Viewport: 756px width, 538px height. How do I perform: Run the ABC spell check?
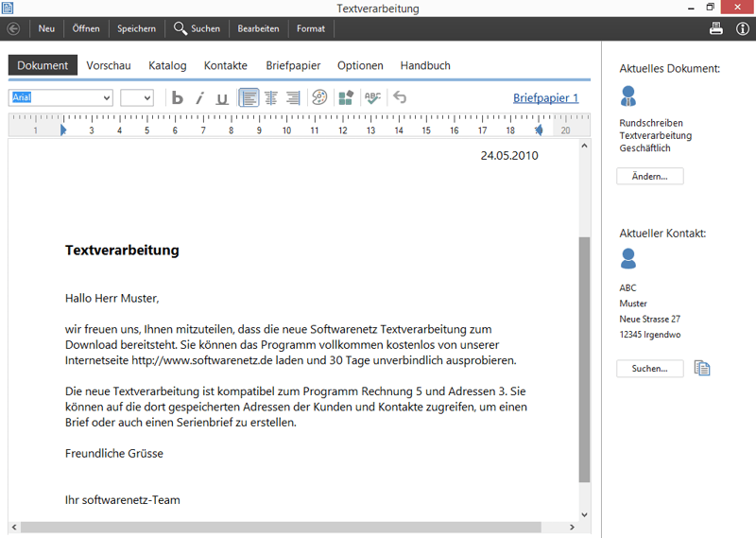coord(373,97)
